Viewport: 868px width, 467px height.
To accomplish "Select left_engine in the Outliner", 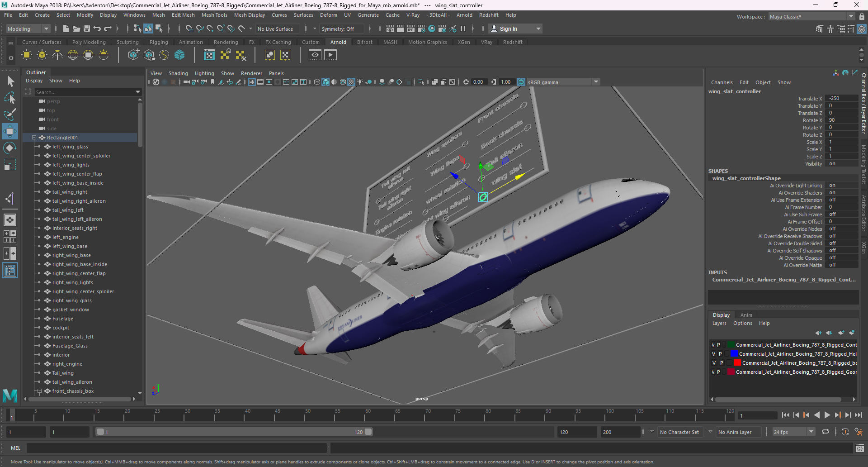I will click(66, 237).
